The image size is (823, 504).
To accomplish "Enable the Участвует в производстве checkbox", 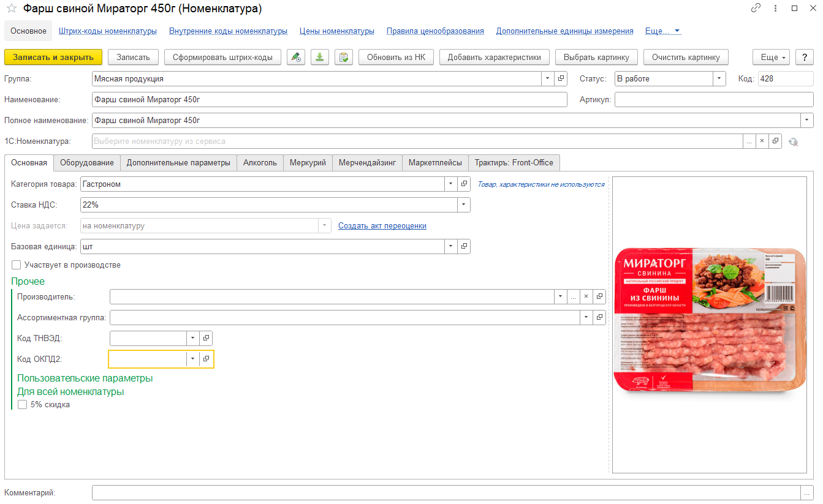I will click(x=16, y=265).
